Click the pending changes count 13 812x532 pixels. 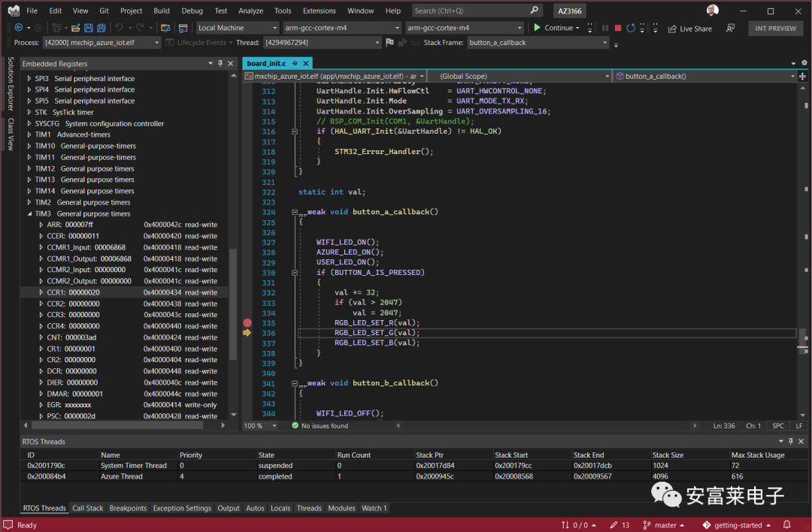[620, 524]
